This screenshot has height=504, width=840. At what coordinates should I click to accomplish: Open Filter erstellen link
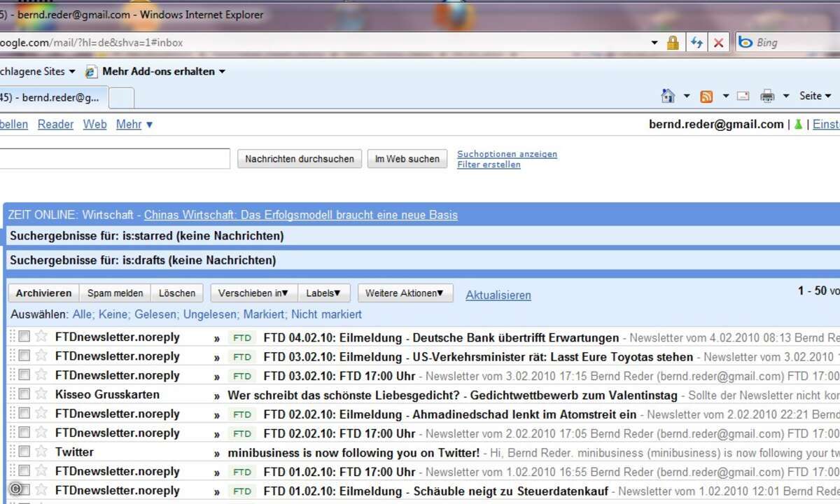coord(489,164)
